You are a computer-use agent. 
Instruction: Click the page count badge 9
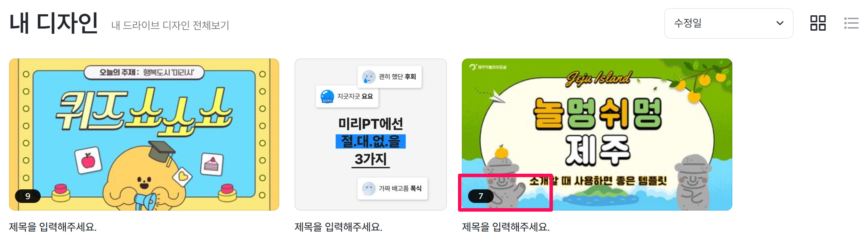28,196
